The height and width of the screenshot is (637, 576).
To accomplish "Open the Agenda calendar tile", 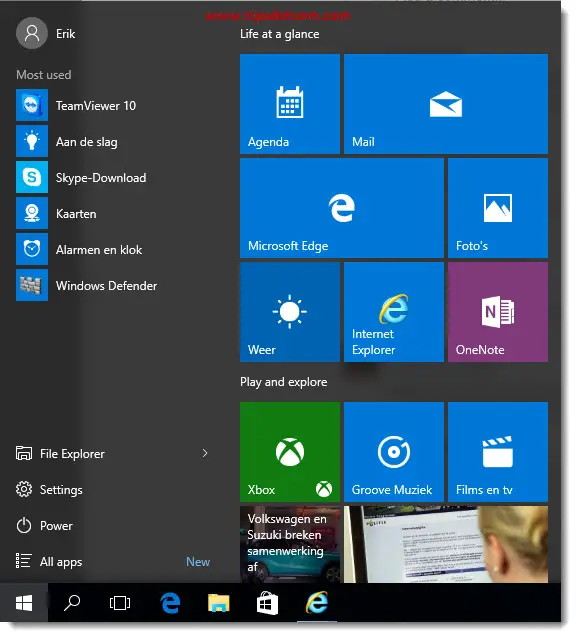I will [x=290, y=104].
